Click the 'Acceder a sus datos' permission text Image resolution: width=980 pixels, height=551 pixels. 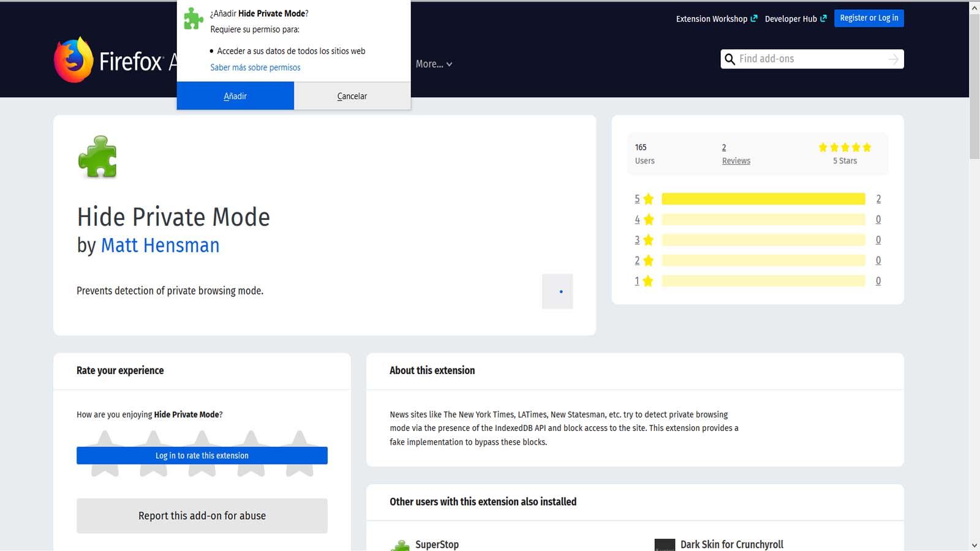pos(291,51)
